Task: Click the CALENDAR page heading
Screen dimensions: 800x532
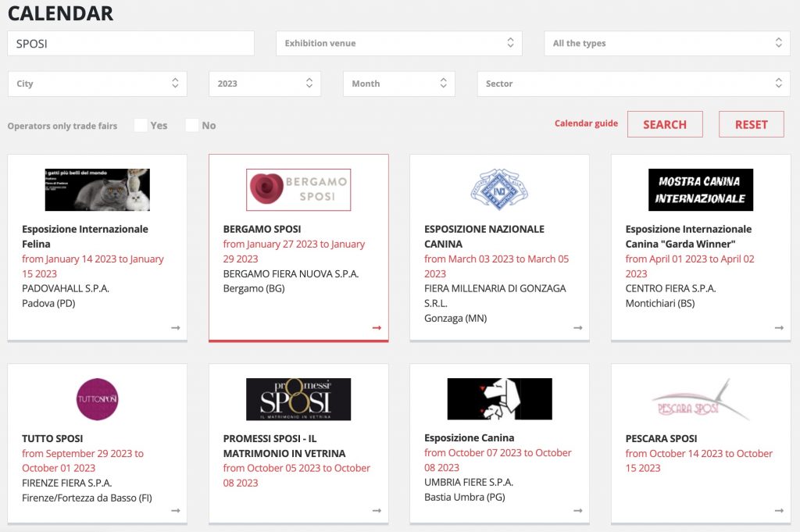Action: click(x=61, y=13)
